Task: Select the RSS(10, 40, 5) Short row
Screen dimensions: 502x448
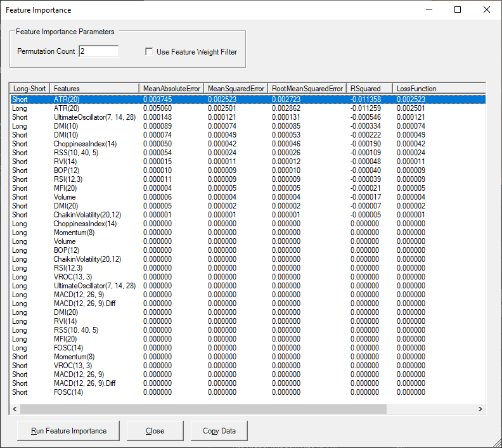Action: tap(248, 153)
